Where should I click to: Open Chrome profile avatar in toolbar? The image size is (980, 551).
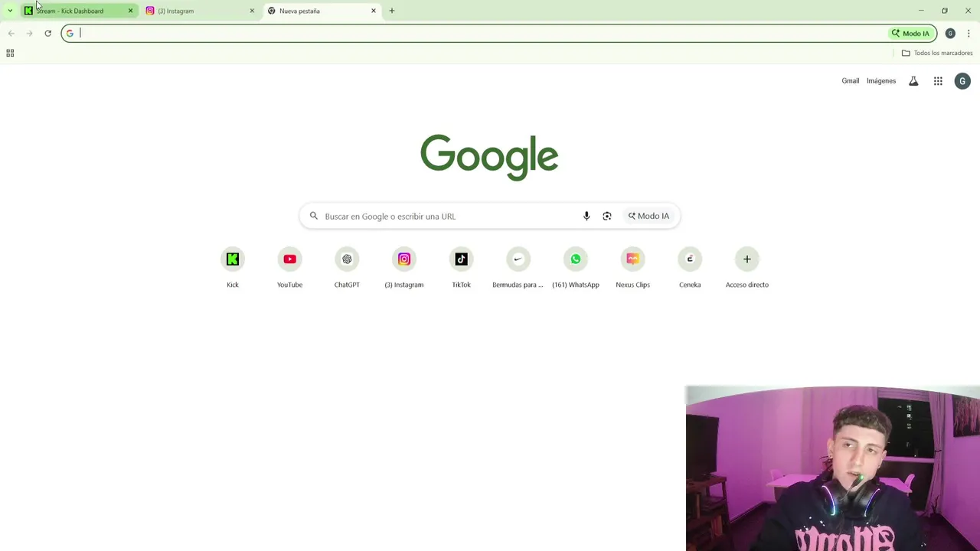tap(950, 33)
